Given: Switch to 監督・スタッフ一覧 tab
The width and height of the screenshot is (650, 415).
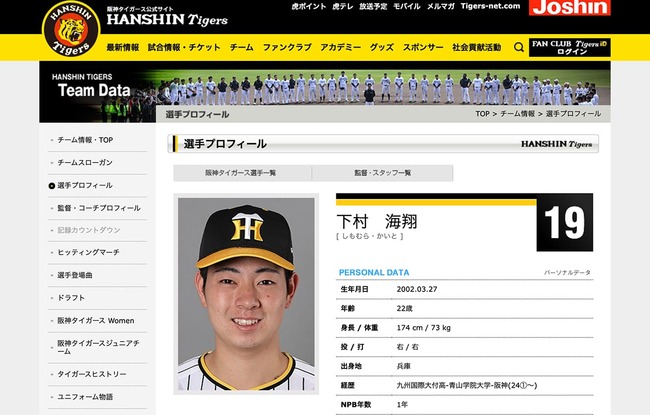Looking at the screenshot, I should [382, 173].
